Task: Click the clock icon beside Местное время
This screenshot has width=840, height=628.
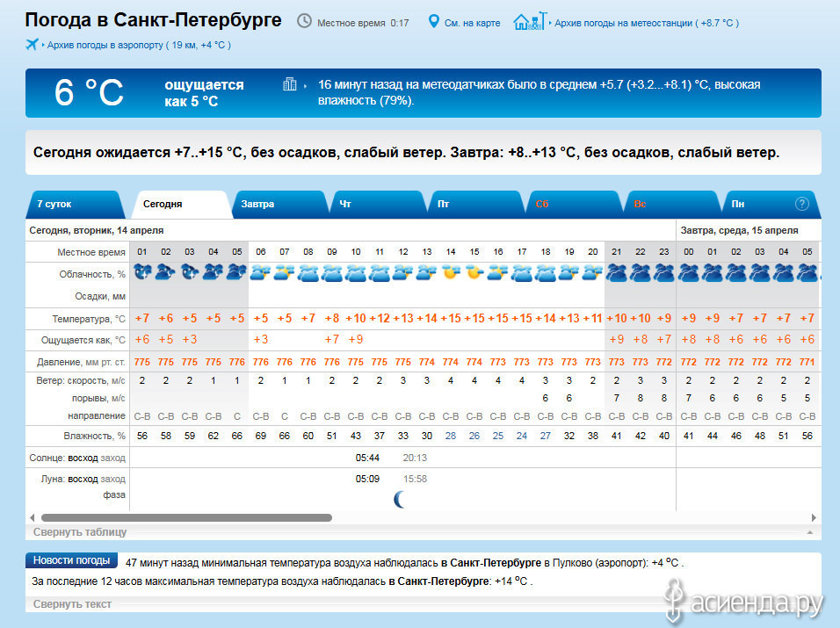Action: pyautogui.click(x=304, y=21)
